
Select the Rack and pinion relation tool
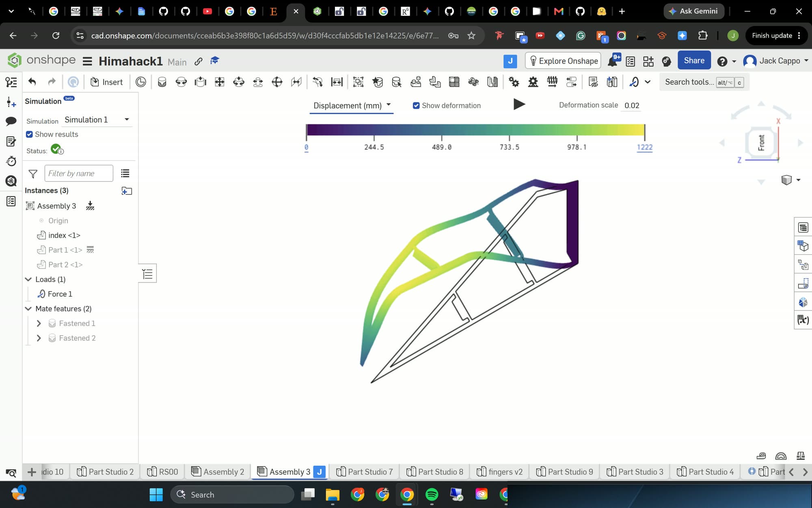coord(533,82)
